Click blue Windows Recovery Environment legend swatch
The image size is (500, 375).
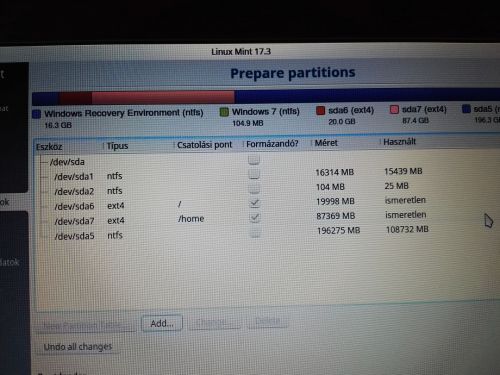37,114
